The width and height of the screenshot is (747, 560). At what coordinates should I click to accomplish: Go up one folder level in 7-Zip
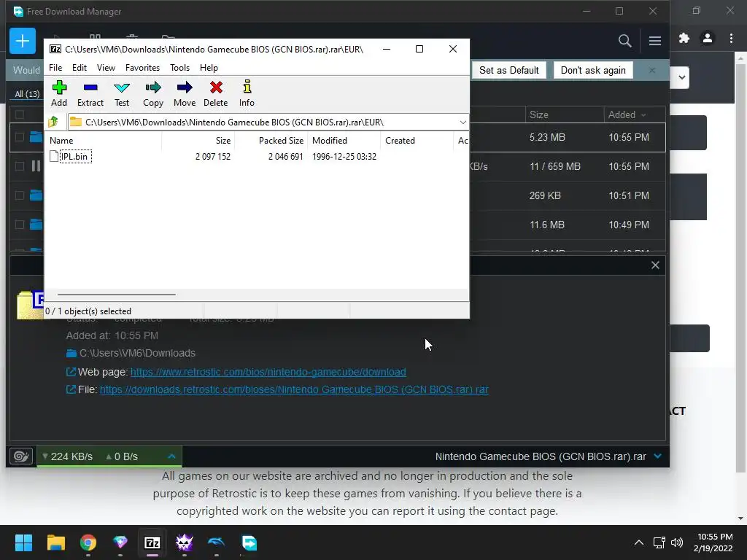tap(53, 122)
